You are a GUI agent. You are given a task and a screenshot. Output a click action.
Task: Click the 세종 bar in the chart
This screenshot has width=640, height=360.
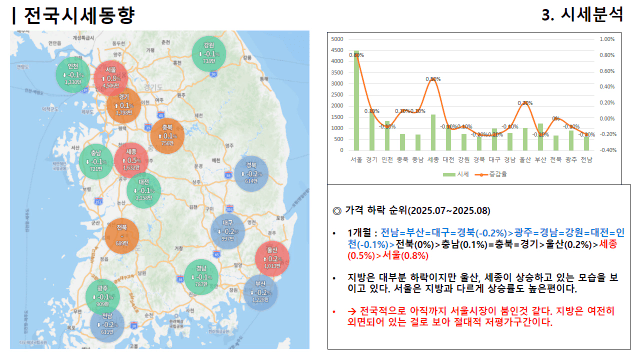point(433,133)
